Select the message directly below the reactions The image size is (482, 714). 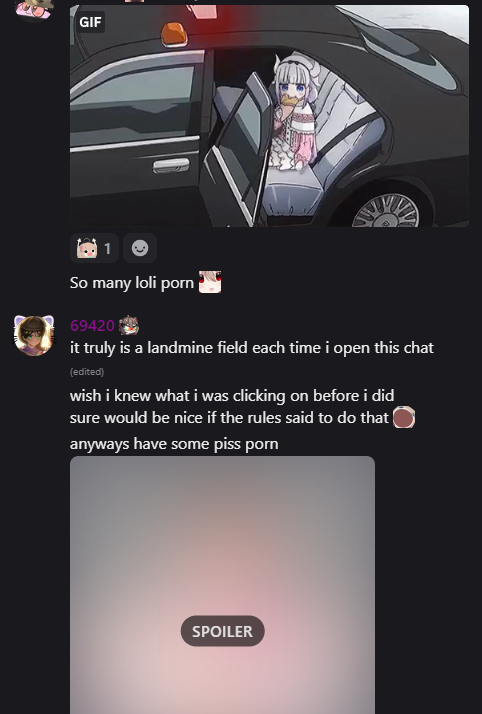point(132,283)
